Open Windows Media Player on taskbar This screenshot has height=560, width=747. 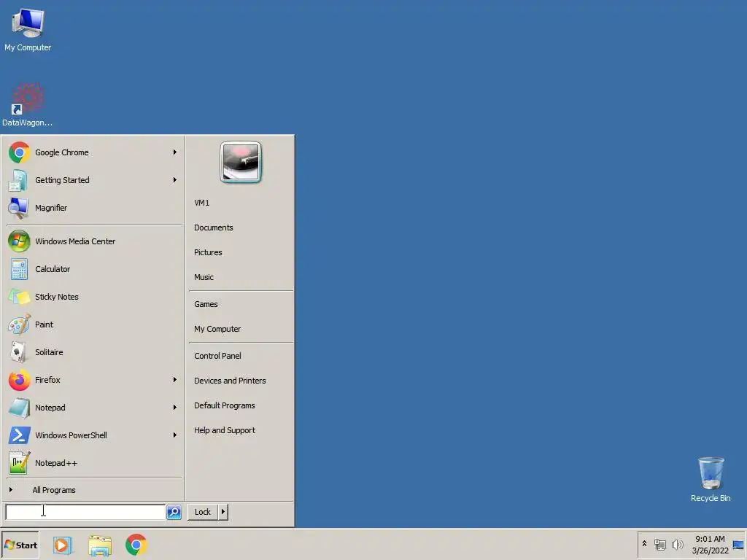click(x=62, y=545)
